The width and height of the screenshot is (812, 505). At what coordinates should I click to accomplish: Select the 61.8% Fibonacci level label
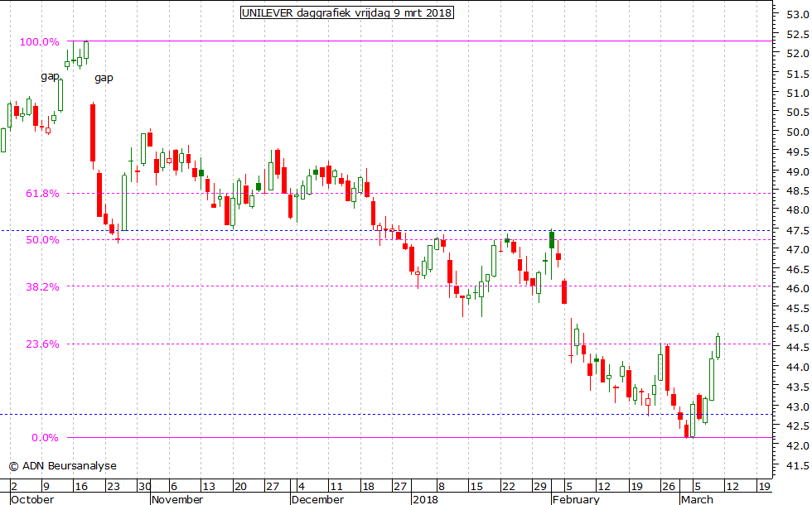click(x=42, y=194)
